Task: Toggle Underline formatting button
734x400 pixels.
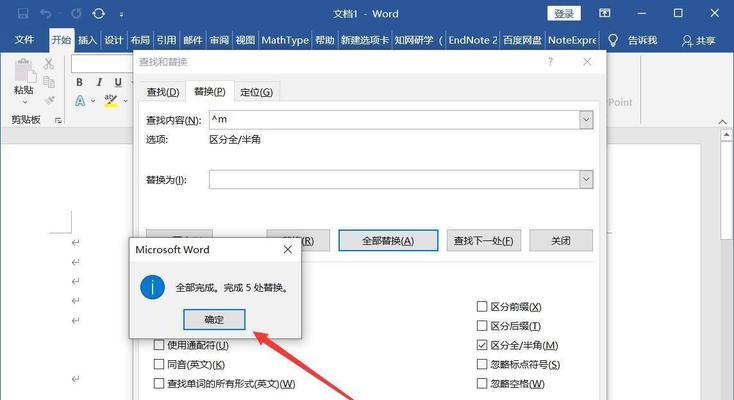Action: [118, 82]
